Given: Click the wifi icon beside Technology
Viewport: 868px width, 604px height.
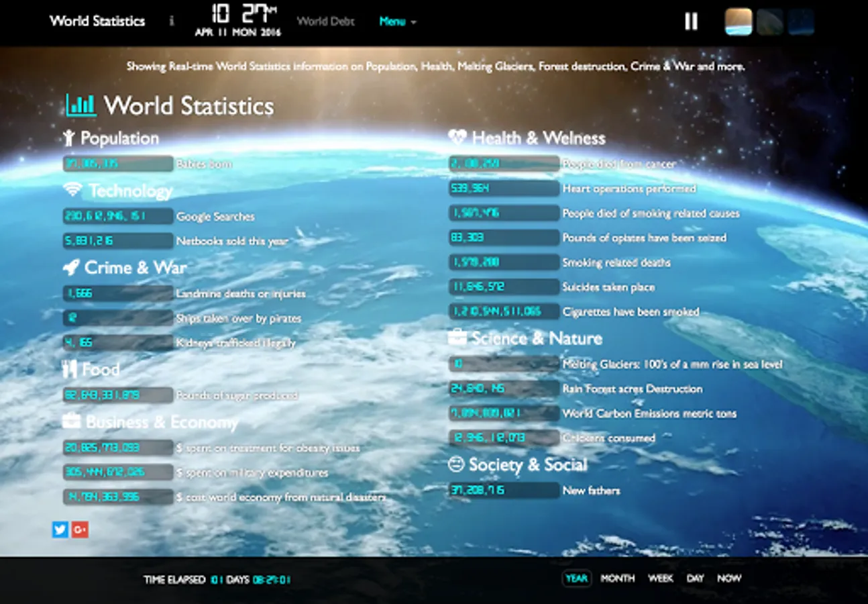Looking at the screenshot, I should click(x=72, y=189).
